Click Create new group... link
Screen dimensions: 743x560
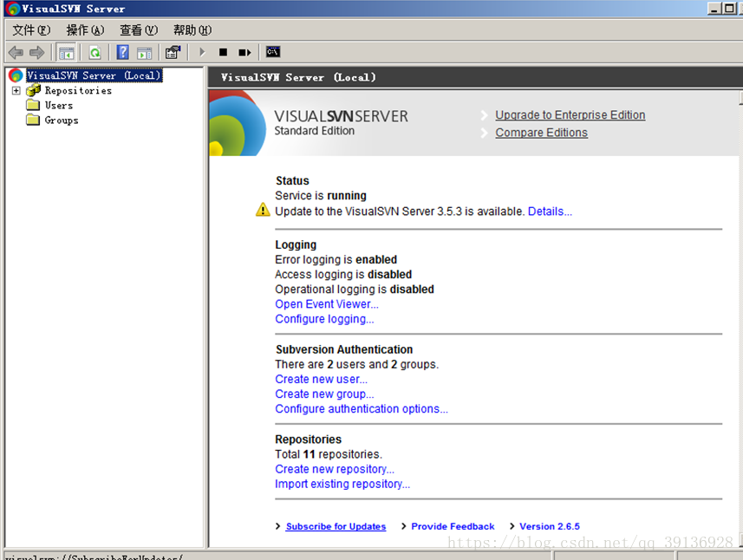324,394
